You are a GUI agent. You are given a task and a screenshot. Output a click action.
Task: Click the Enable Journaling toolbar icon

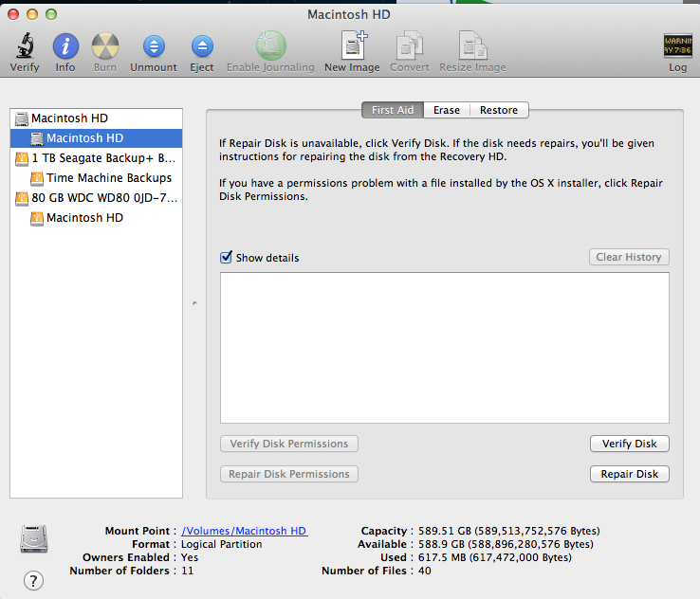270,45
